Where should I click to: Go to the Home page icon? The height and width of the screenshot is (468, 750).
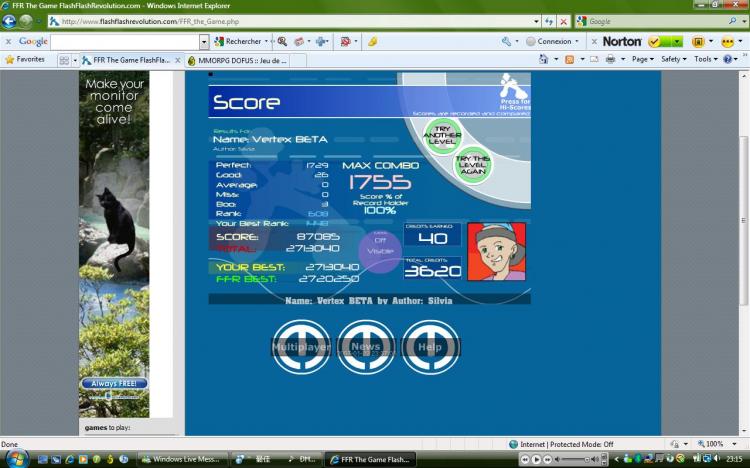544,59
